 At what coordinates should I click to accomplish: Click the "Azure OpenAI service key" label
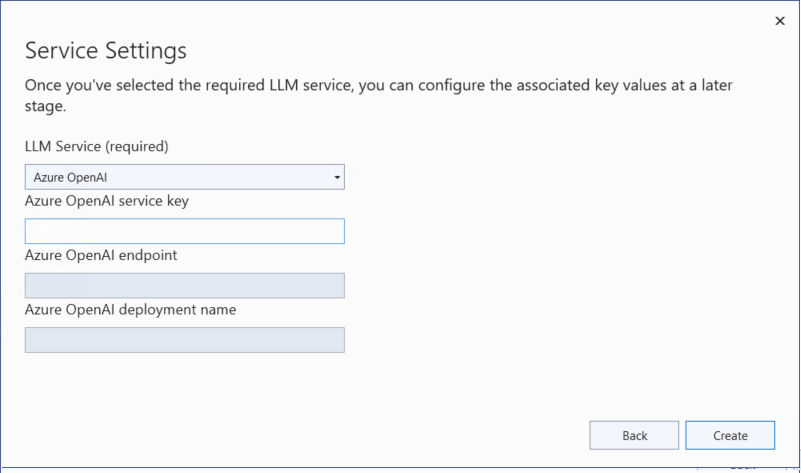coord(107,200)
